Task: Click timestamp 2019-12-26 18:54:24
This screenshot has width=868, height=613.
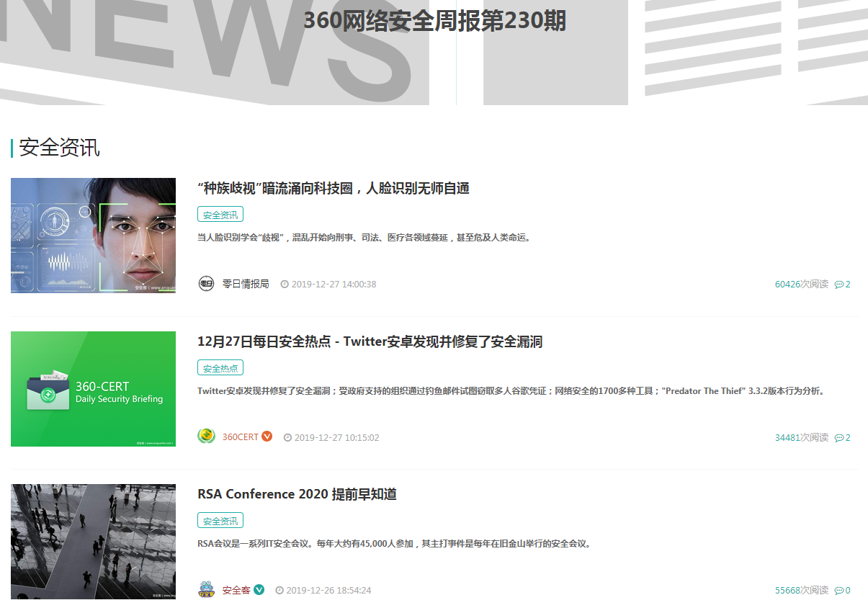Action: [328, 590]
